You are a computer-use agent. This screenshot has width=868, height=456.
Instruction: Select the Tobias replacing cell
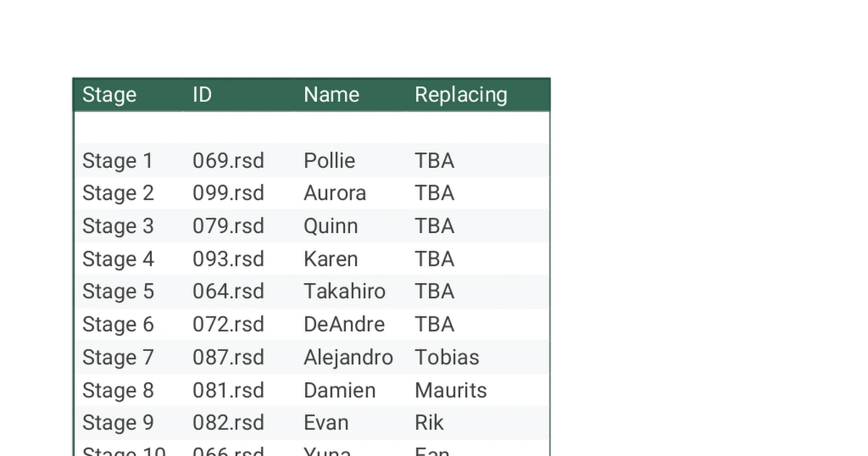point(447,358)
